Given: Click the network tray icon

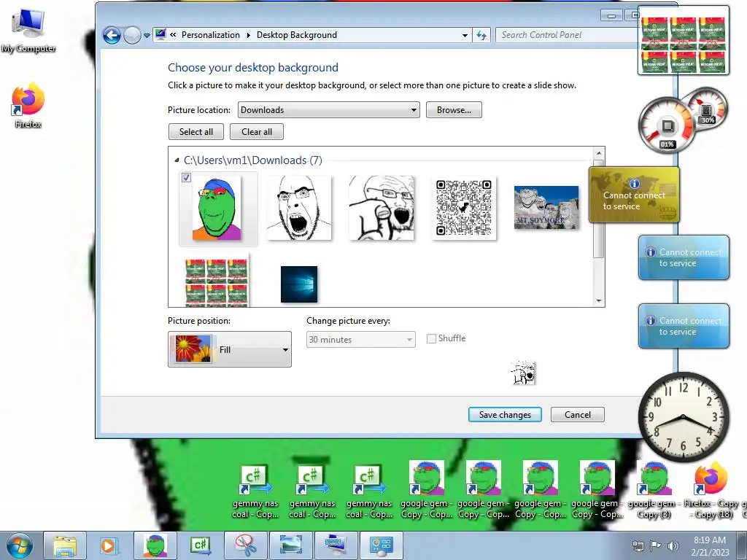Looking at the screenshot, I should 638,546.
